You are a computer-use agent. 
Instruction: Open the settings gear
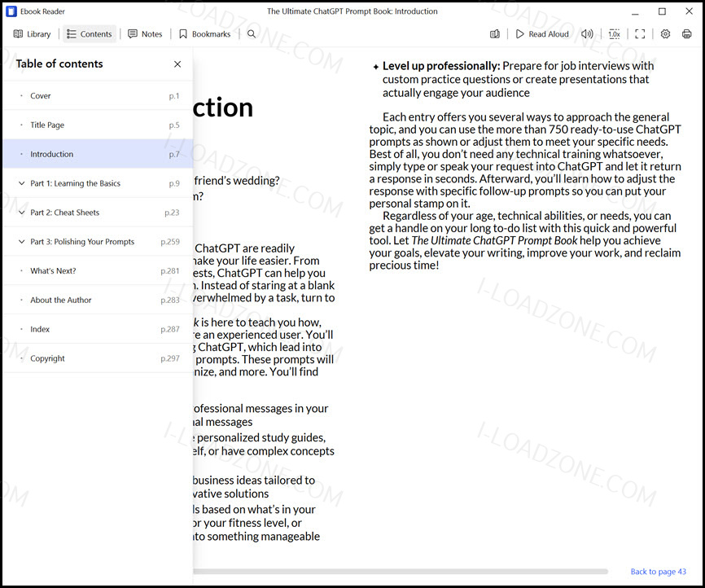click(665, 33)
